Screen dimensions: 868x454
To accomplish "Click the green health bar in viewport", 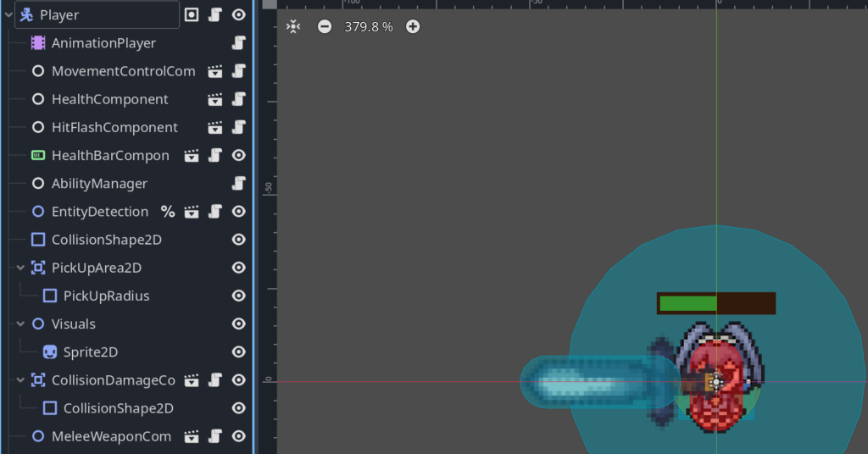I will point(688,303).
